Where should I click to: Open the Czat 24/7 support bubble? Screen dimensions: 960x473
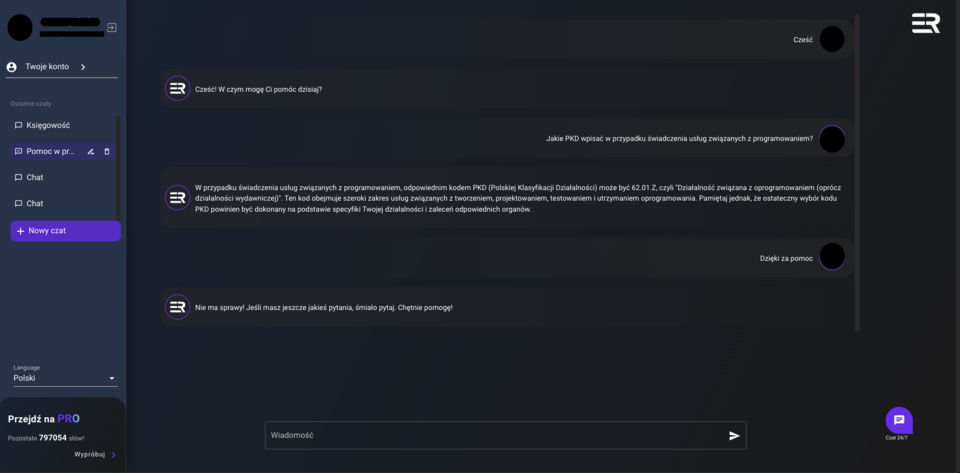[899, 420]
